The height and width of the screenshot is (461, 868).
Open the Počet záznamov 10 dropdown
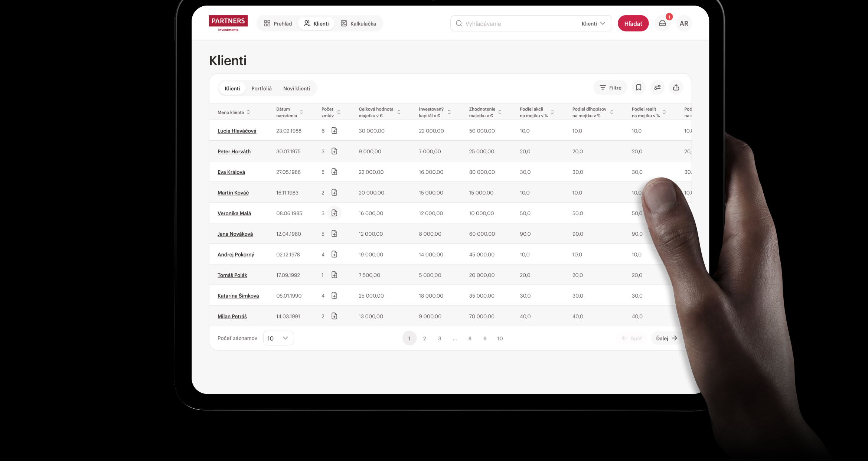click(x=278, y=338)
